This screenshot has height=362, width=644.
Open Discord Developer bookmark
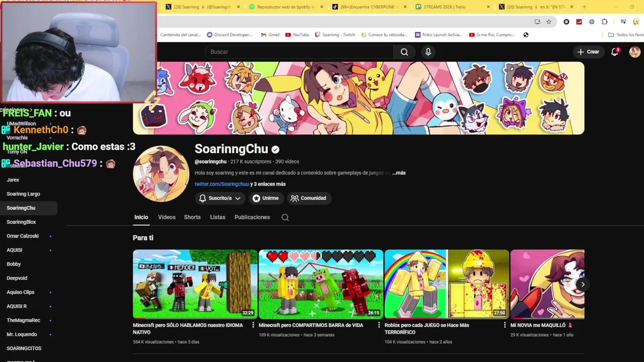[x=230, y=35]
